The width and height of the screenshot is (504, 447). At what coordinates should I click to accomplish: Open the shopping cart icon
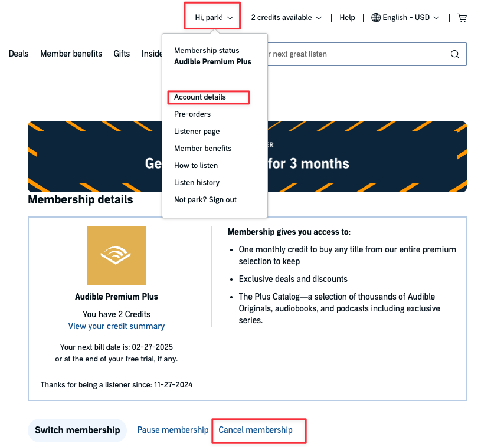coord(462,18)
